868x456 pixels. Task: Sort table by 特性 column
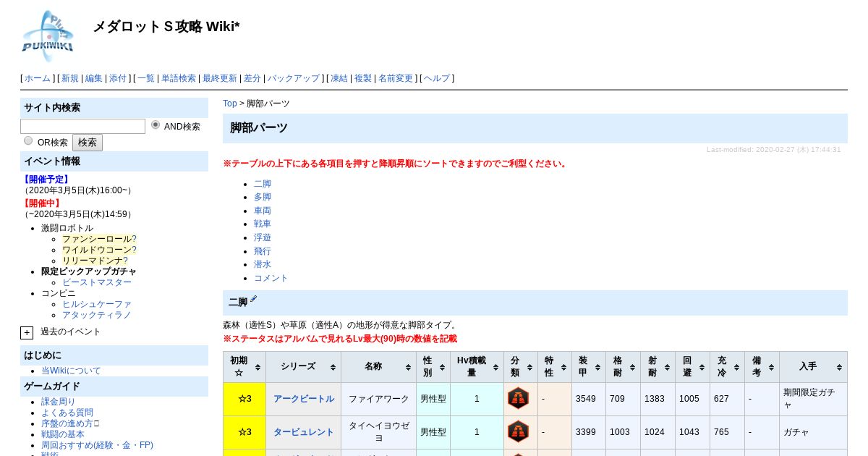tap(555, 367)
